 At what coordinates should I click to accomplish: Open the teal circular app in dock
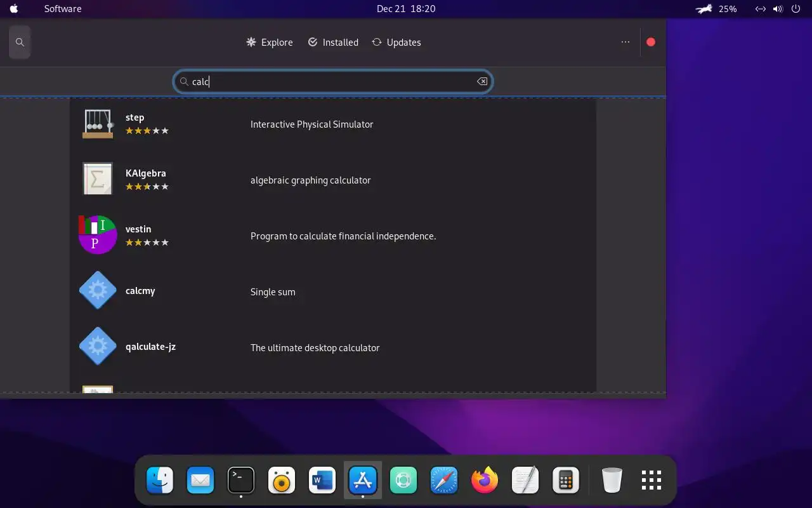403,480
